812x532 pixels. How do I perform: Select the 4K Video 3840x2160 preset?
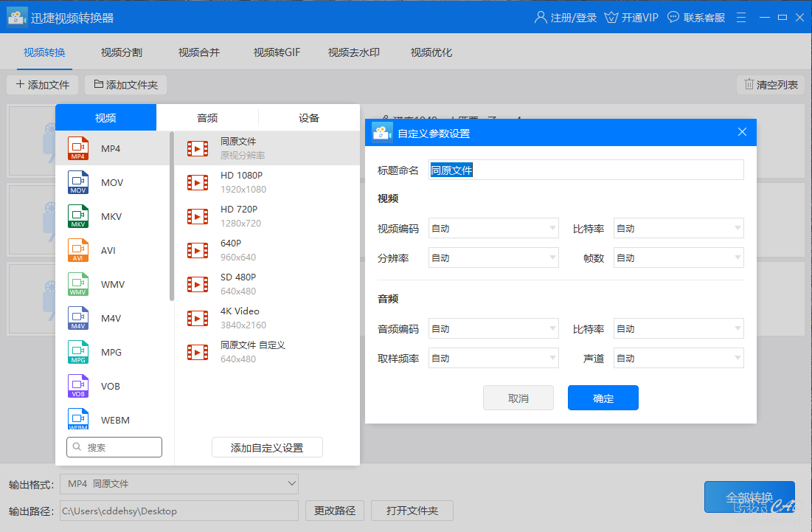click(x=267, y=318)
